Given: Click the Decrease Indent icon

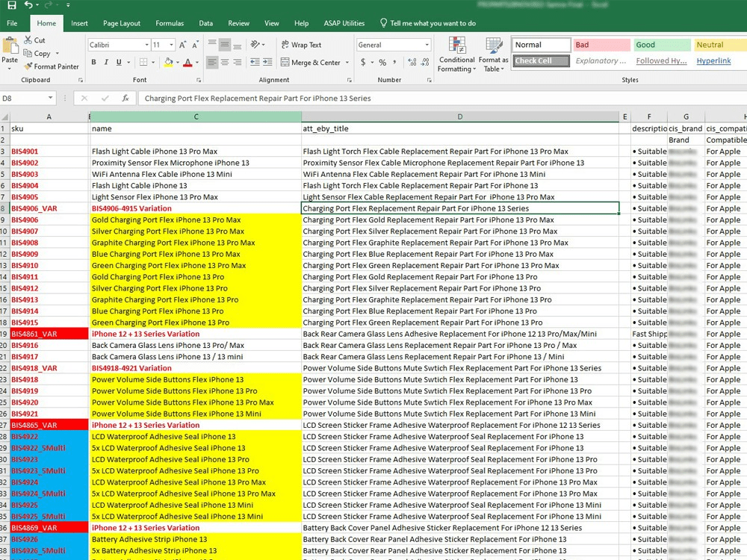Looking at the screenshot, I should [255, 62].
